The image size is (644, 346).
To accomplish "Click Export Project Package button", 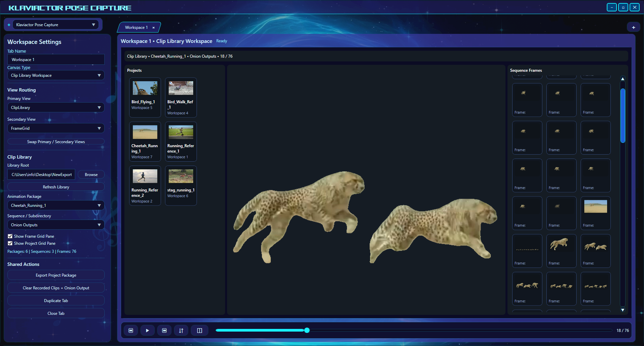I will 56,275.
